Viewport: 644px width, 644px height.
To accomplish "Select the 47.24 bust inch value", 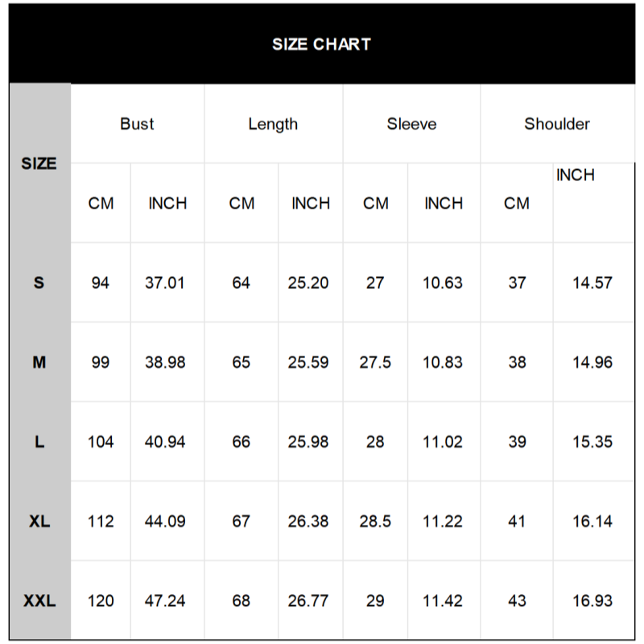I will coord(165,601).
